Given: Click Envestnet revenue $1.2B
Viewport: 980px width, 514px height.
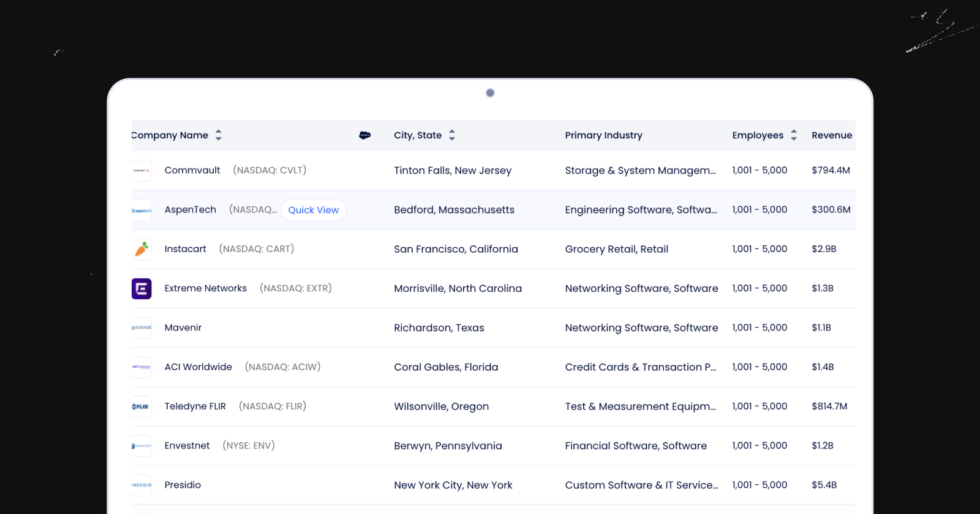Looking at the screenshot, I should 823,445.
